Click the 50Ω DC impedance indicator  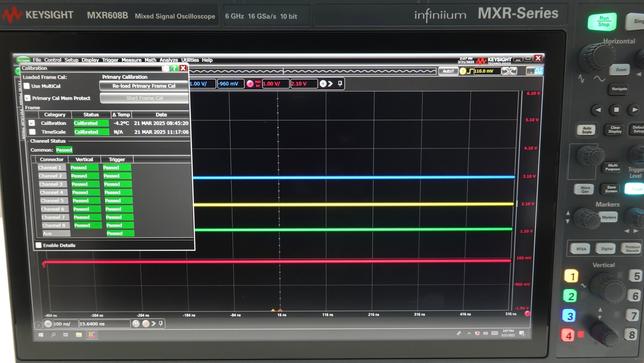pyautogui.click(x=258, y=84)
